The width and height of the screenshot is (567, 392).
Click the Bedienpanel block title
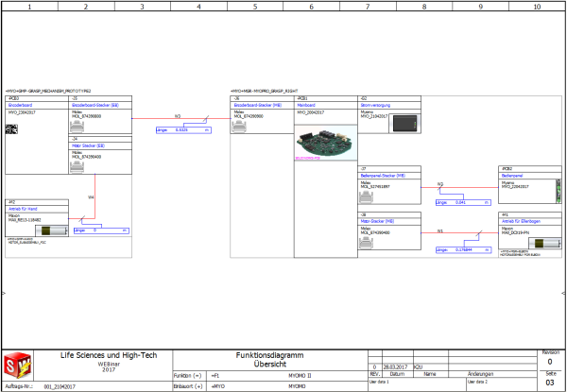point(511,176)
